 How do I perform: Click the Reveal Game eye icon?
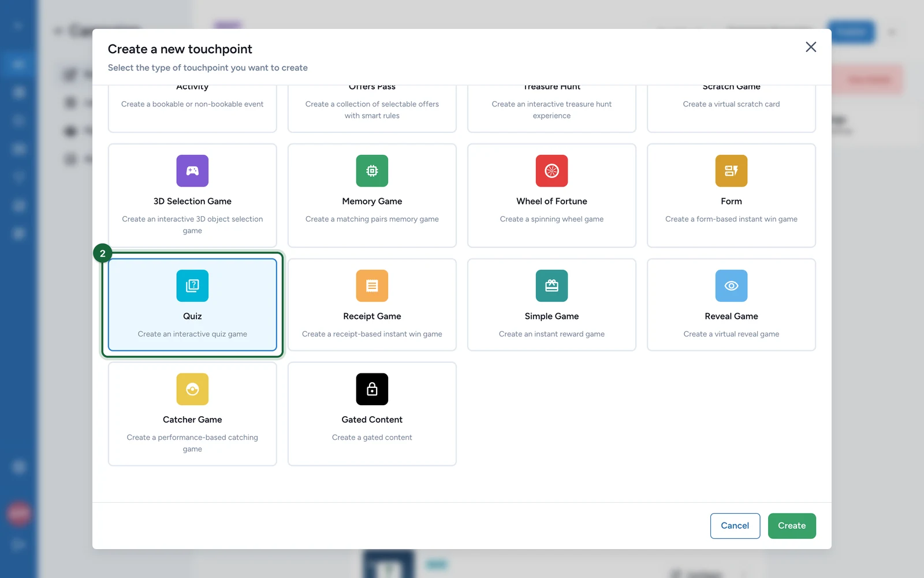coord(731,286)
